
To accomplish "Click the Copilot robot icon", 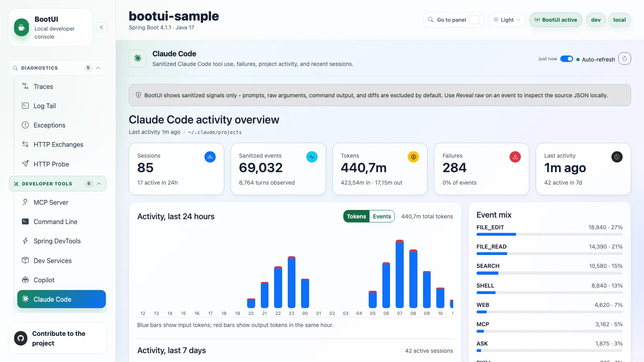I will pos(25,280).
